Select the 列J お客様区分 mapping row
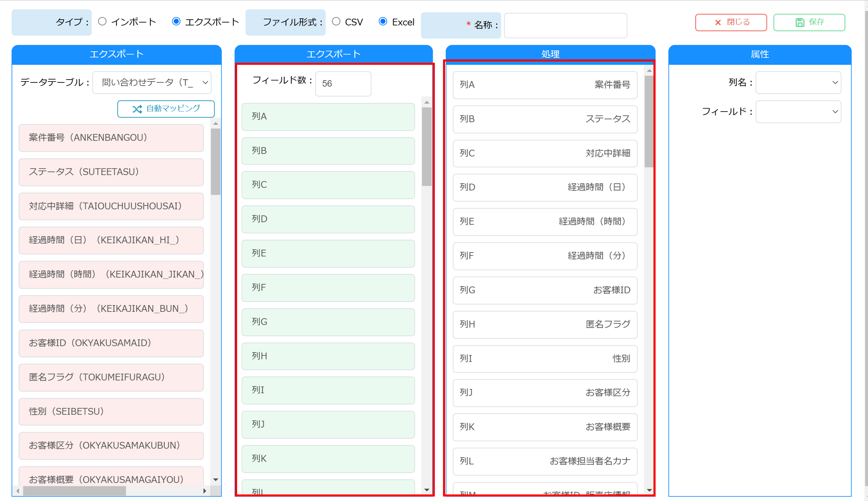The image size is (868, 501). [545, 393]
